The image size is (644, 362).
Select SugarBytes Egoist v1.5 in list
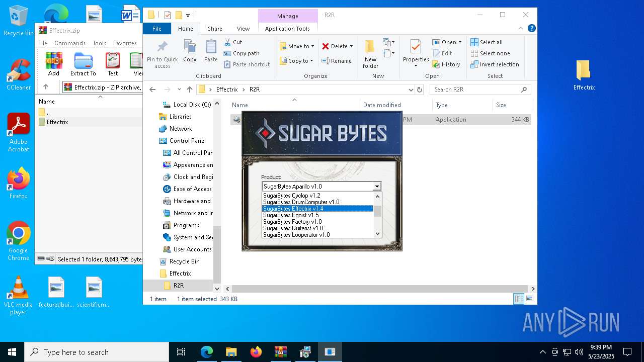[317, 215]
